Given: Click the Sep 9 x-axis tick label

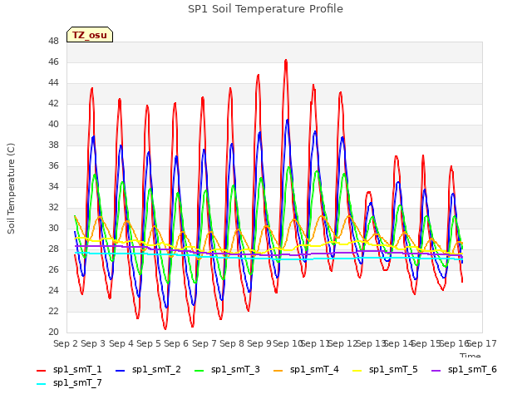Looking at the screenshot, I should tap(259, 343).
